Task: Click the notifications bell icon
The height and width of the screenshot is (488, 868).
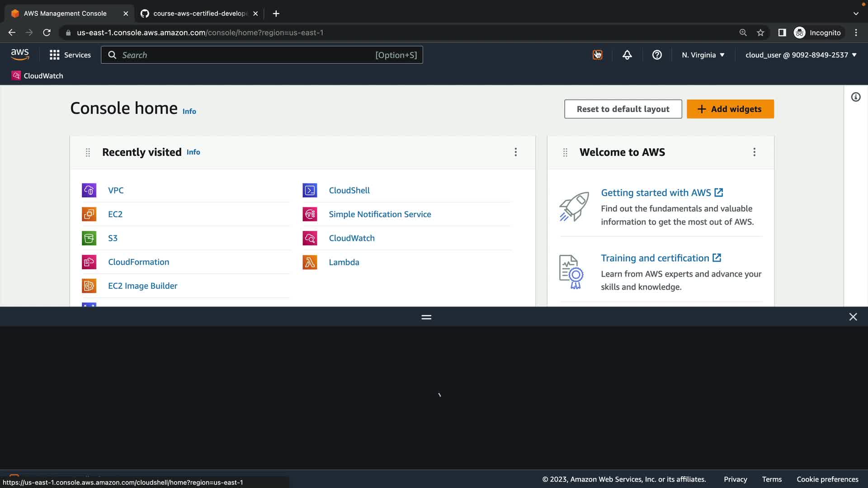Action: point(627,55)
